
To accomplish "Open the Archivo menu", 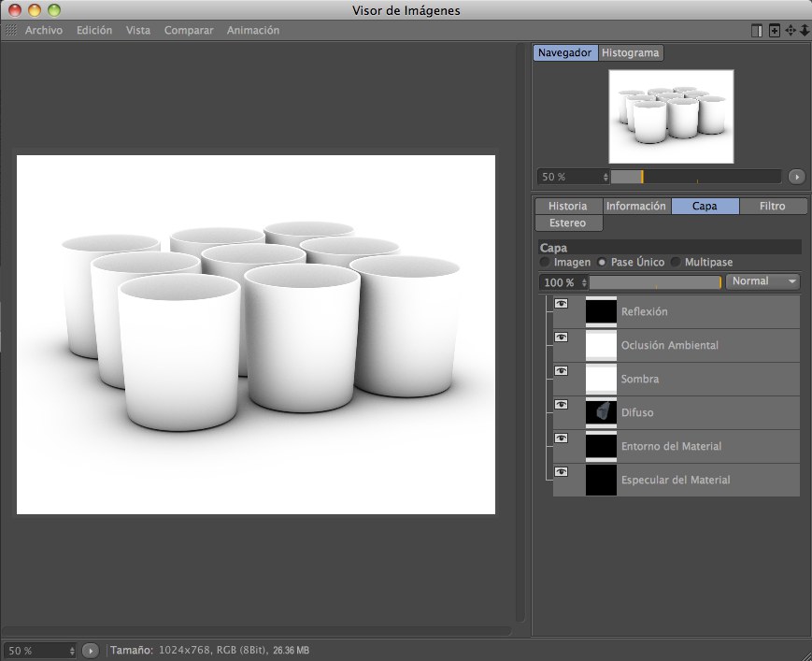I will pos(44,31).
